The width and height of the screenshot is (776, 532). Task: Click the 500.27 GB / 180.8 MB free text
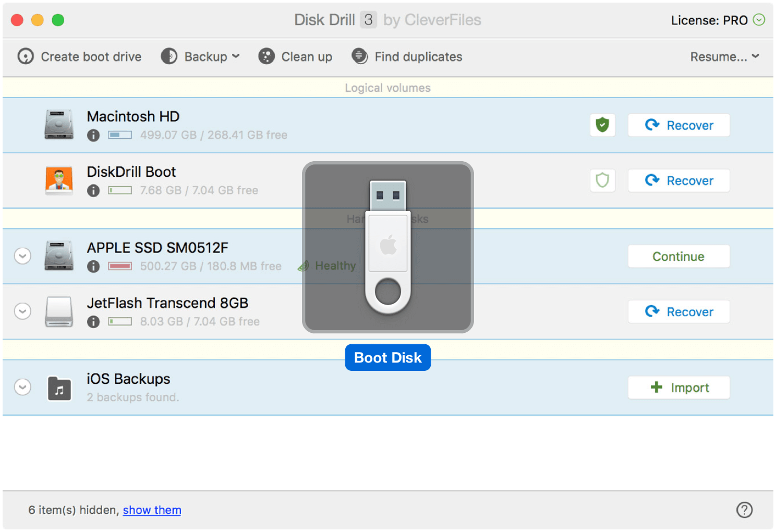click(x=211, y=266)
